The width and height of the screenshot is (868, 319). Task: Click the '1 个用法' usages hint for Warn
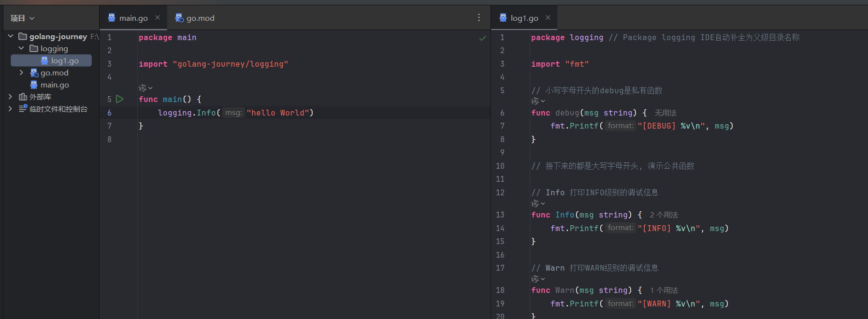(x=664, y=290)
